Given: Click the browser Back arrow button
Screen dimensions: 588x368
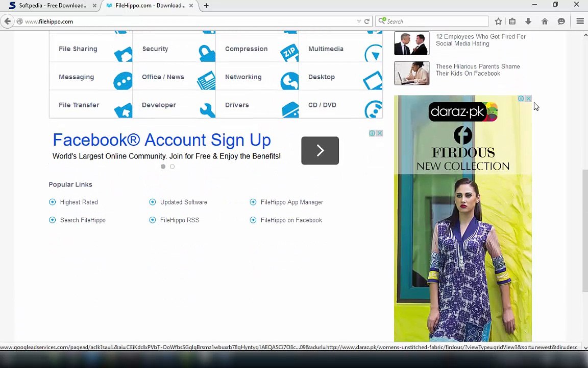Looking at the screenshot, I should (7, 21).
